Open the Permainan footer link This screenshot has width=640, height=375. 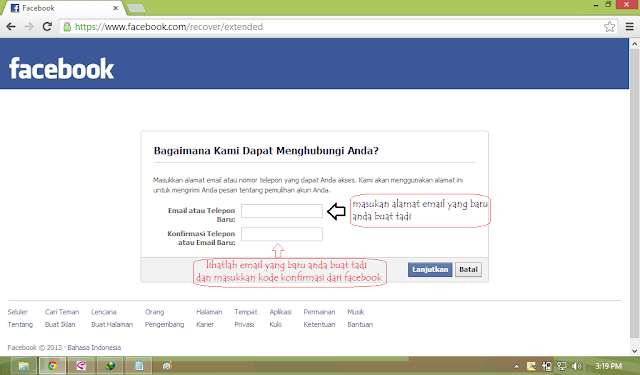[319, 312]
